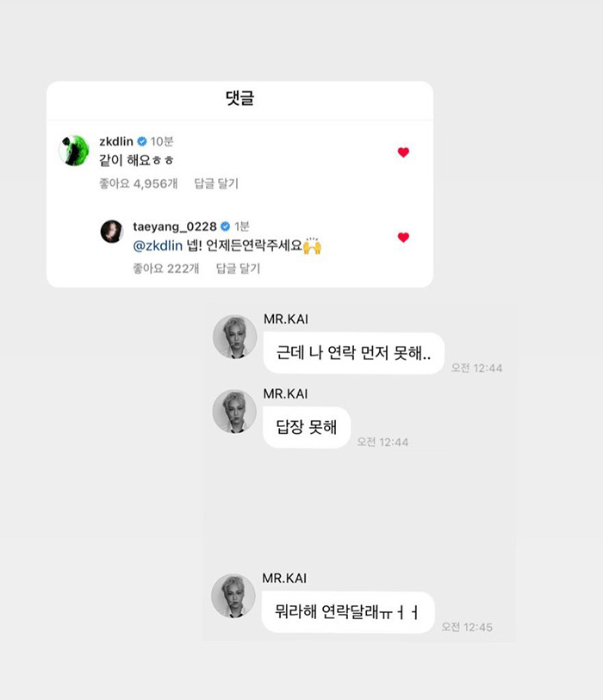View MR.KAI's avatar on 근데 나 연락 message
Image resolution: width=603 pixels, height=700 pixels.
point(234,337)
